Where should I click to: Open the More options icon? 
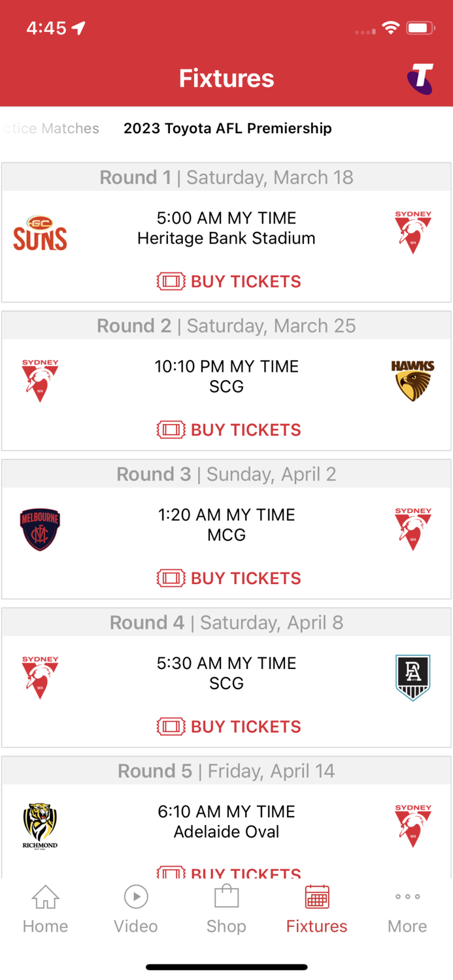point(407,896)
